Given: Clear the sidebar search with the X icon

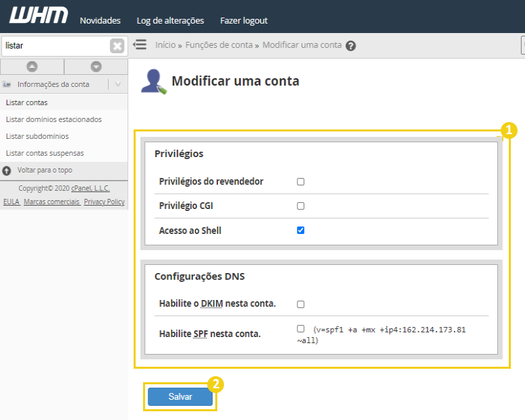Looking at the screenshot, I should (x=117, y=46).
